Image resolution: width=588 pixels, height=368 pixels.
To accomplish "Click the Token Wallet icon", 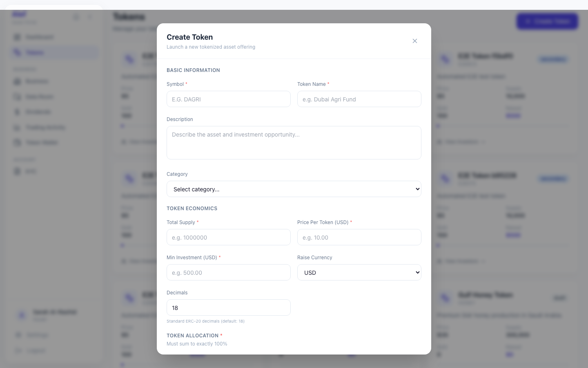I will click(x=17, y=142).
